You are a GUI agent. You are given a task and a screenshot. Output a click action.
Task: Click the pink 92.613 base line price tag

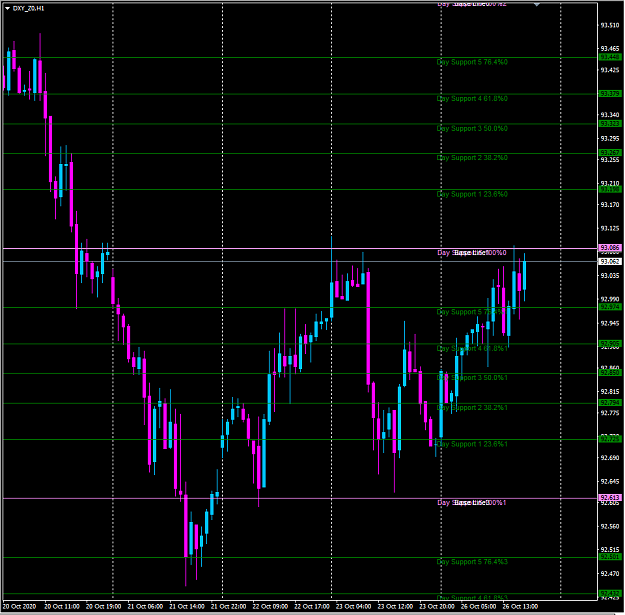click(610, 498)
